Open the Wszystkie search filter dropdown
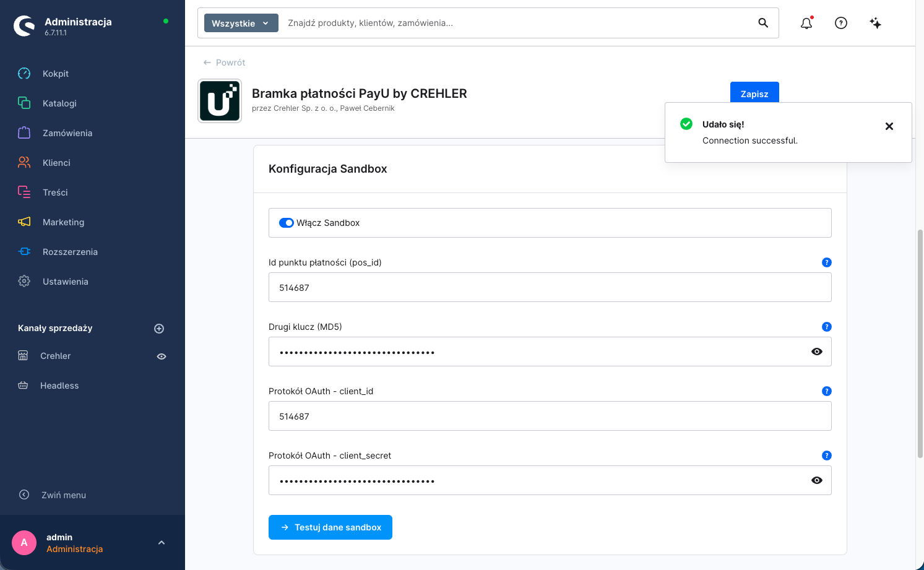The width and height of the screenshot is (924, 570). [x=241, y=24]
